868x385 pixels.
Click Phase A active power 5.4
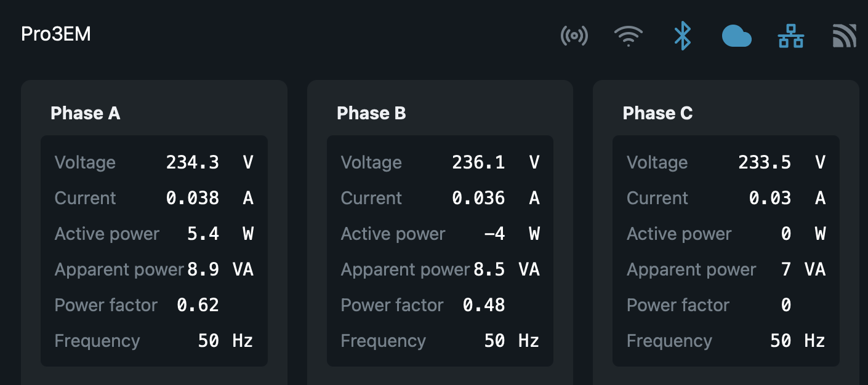click(203, 234)
